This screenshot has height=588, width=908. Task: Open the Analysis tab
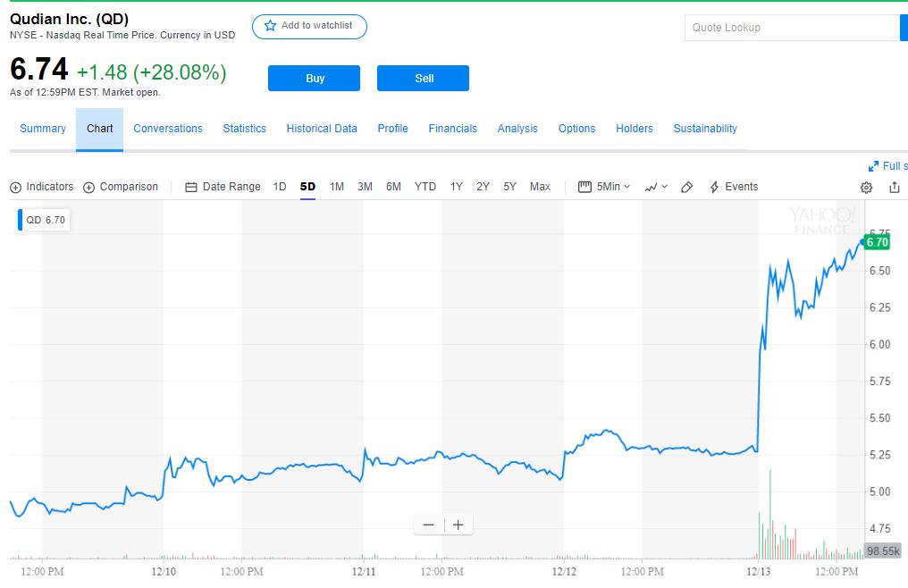(517, 129)
